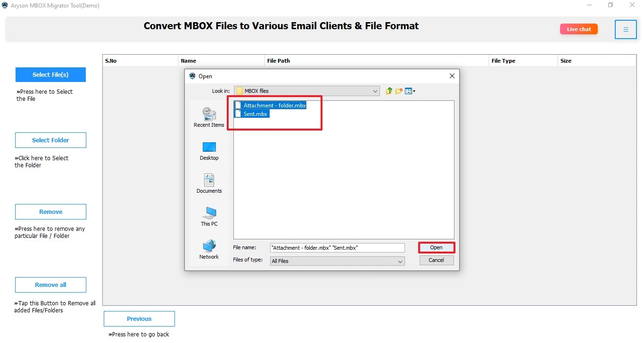The width and height of the screenshot is (644, 343).
Task: Click the Attachment - folder.mbx file icon
Action: click(238, 106)
